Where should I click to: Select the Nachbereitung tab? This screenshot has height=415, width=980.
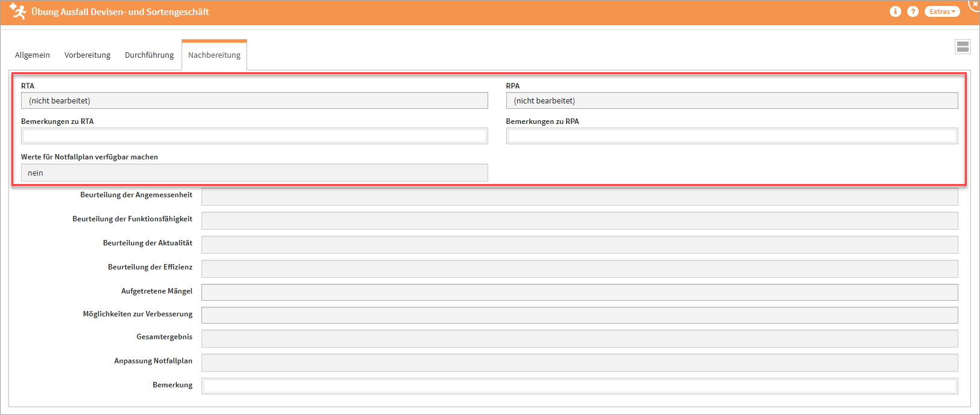[x=214, y=55]
